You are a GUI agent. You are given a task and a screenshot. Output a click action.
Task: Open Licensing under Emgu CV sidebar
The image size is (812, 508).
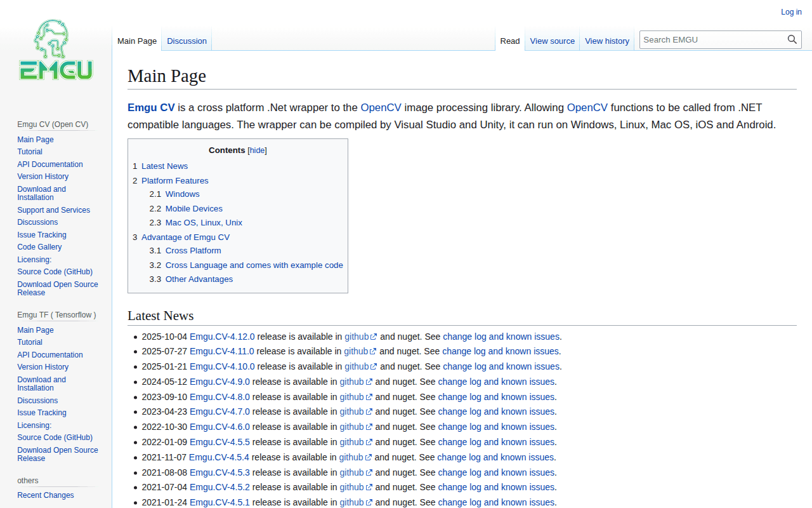click(34, 260)
